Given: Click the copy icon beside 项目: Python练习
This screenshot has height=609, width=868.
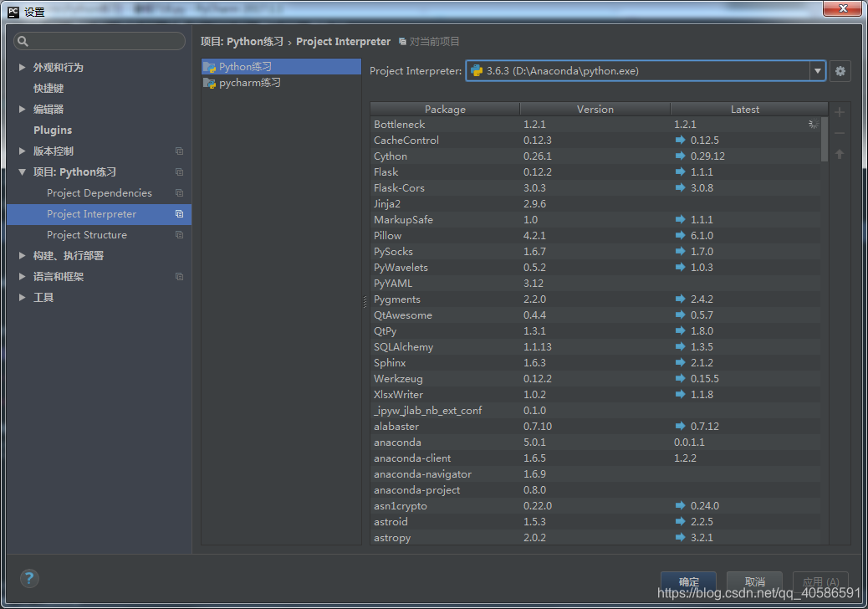Looking at the screenshot, I should pyautogui.click(x=179, y=172).
